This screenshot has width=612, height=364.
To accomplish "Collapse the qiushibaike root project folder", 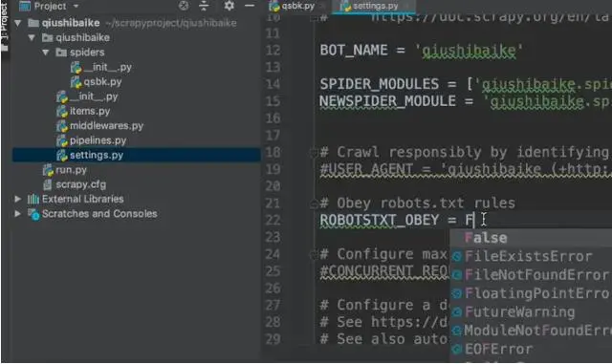I will tap(17, 23).
